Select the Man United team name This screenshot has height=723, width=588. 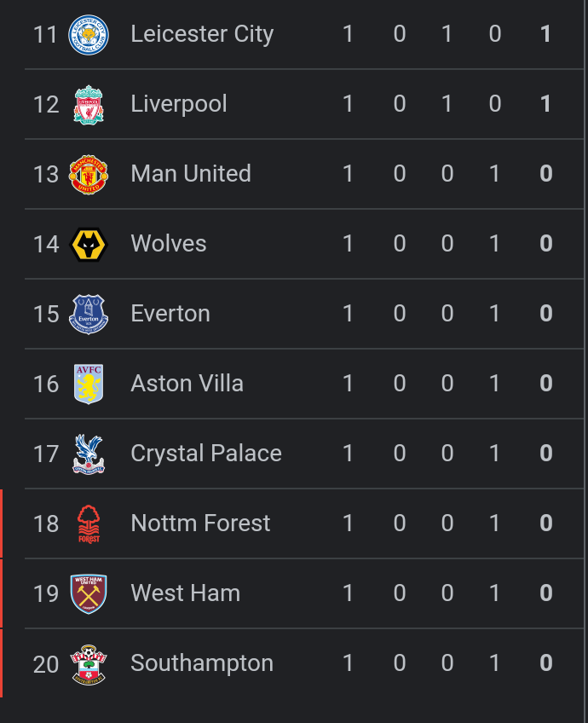click(x=191, y=174)
